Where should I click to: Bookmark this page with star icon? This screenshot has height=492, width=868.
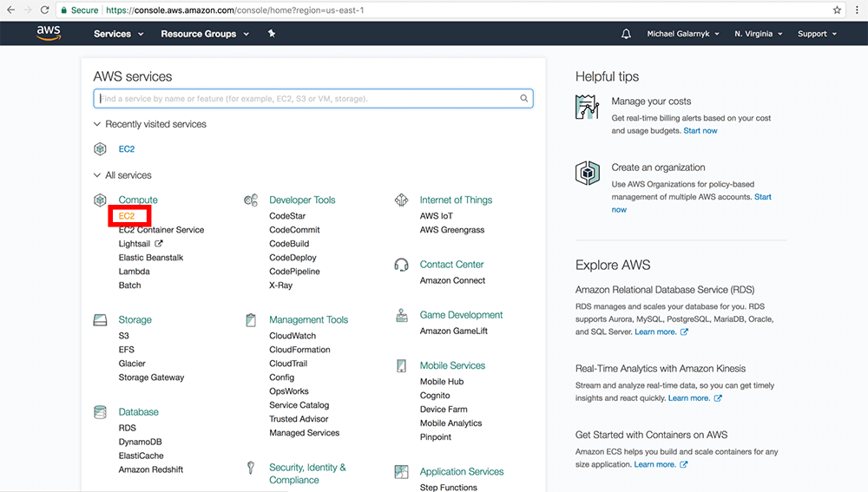click(x=837, y=10)
